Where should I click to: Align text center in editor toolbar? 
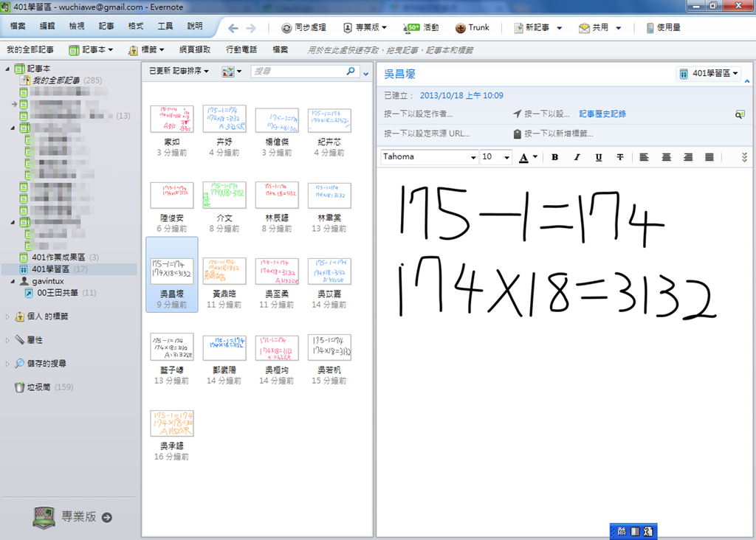(666, 157)
